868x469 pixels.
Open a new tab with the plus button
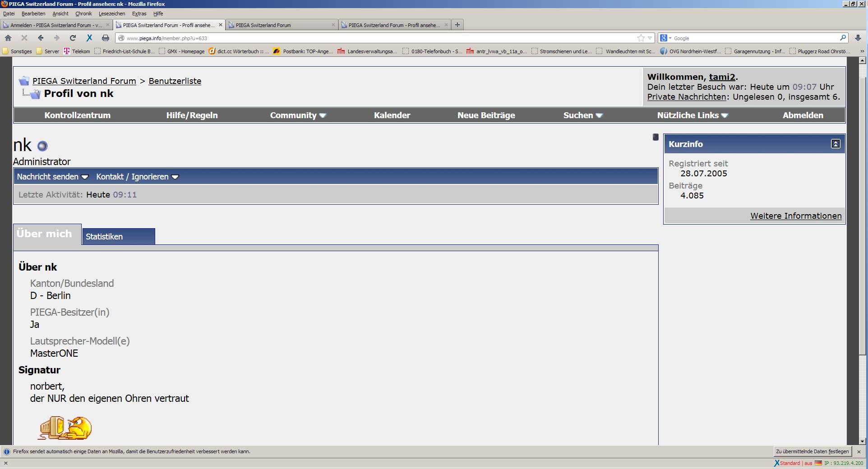(x=457, y=25)
